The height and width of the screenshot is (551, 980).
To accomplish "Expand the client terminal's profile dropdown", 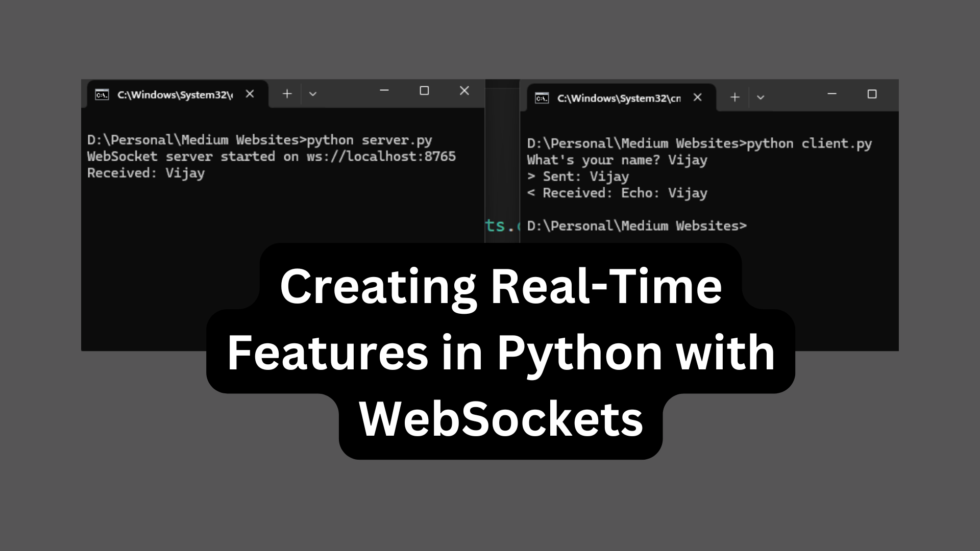I will tap(760, 97).
